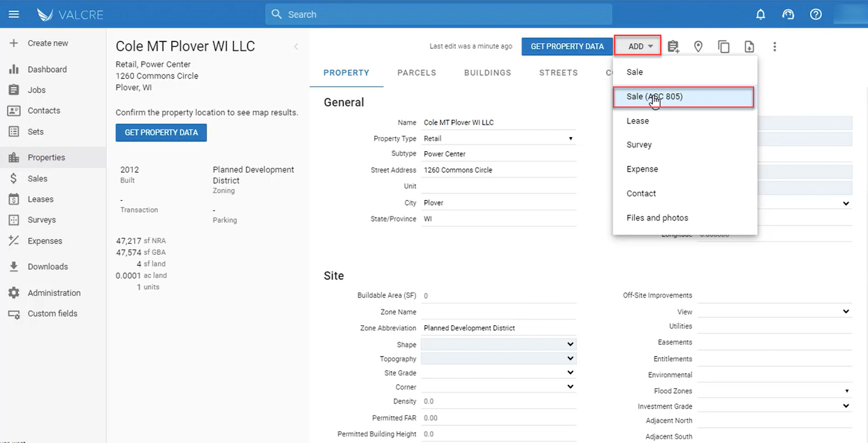Click the Density field
Image resolution: width=868 pixels, height=443 pixels.
coord(499,402)
